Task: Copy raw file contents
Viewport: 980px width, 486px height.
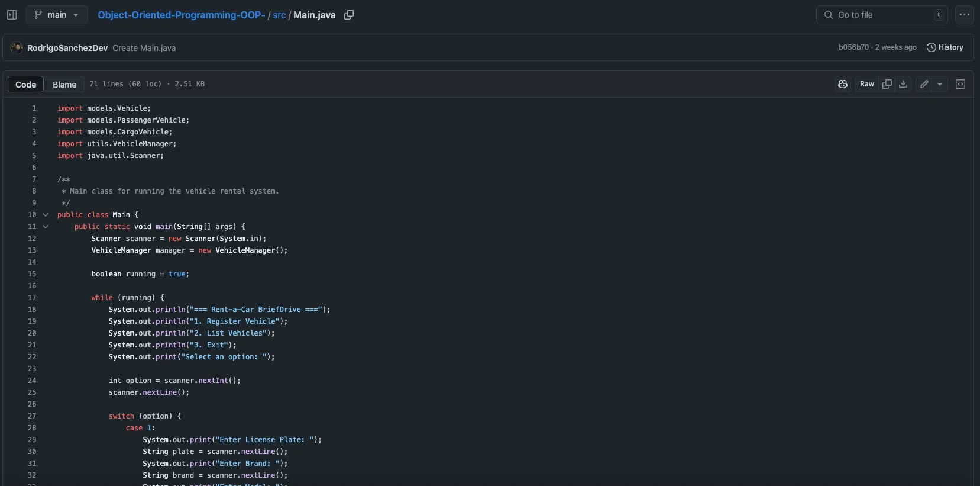Action: (887, 84)
